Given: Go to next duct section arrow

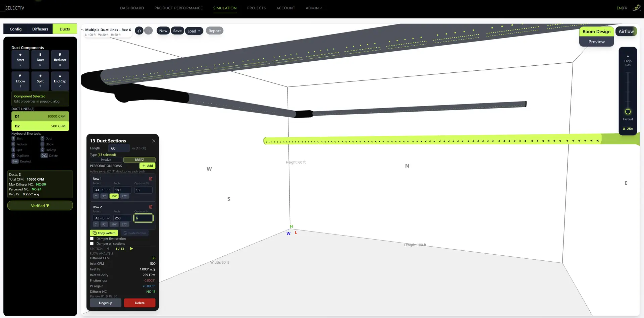Looking at the screenshot, I should tap(131, 249).
